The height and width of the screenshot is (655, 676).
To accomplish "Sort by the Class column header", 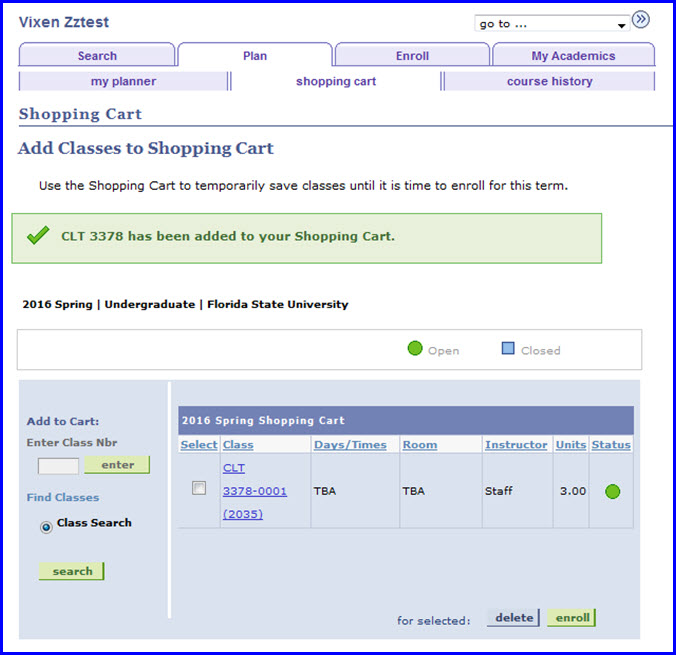I will click(x=238, y=445).
